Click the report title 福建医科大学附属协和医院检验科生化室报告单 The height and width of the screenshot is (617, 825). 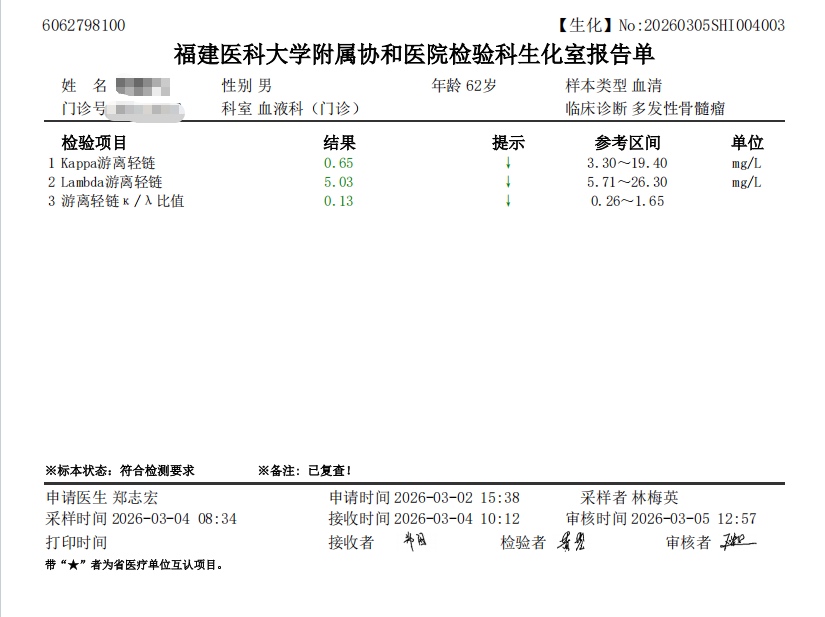(414, 54)
